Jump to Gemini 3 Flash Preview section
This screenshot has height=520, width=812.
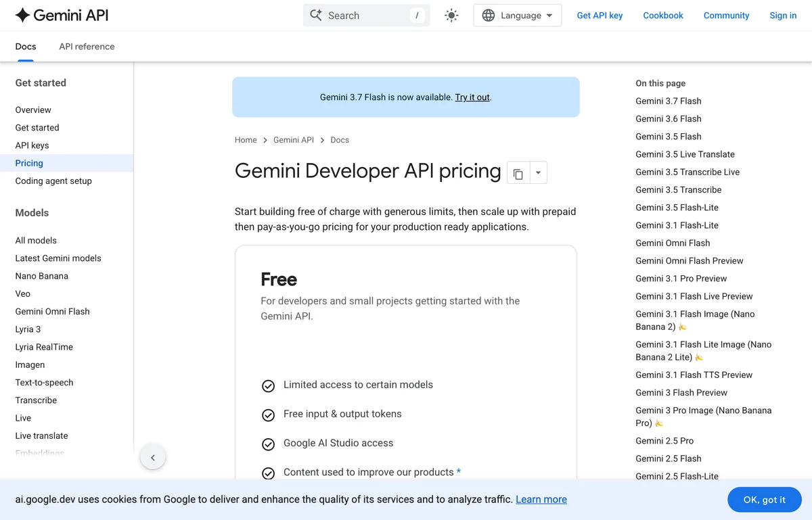[681, 392]
